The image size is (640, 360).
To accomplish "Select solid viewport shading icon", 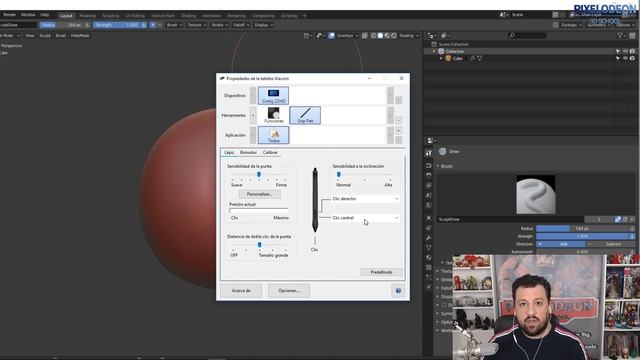I will click(380, 36).
